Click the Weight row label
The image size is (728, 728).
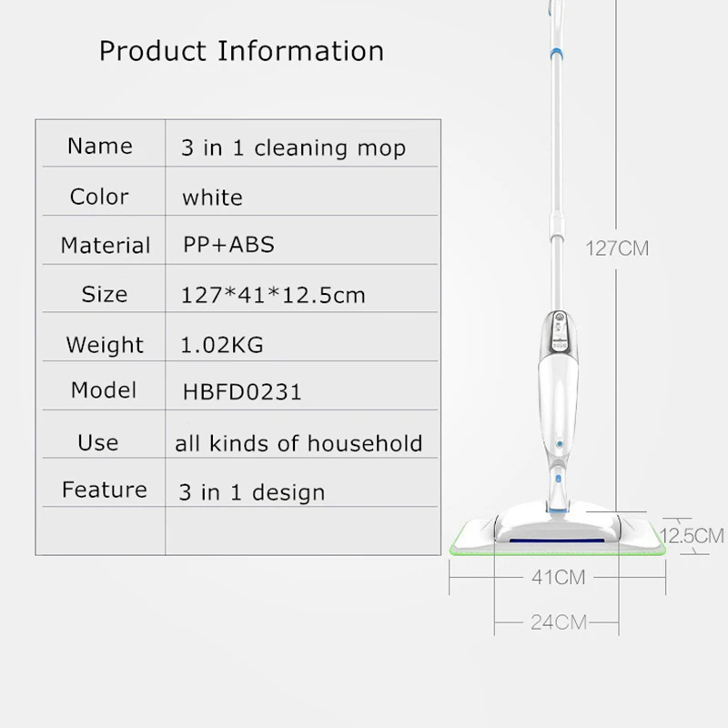click(x=105, y=345)
